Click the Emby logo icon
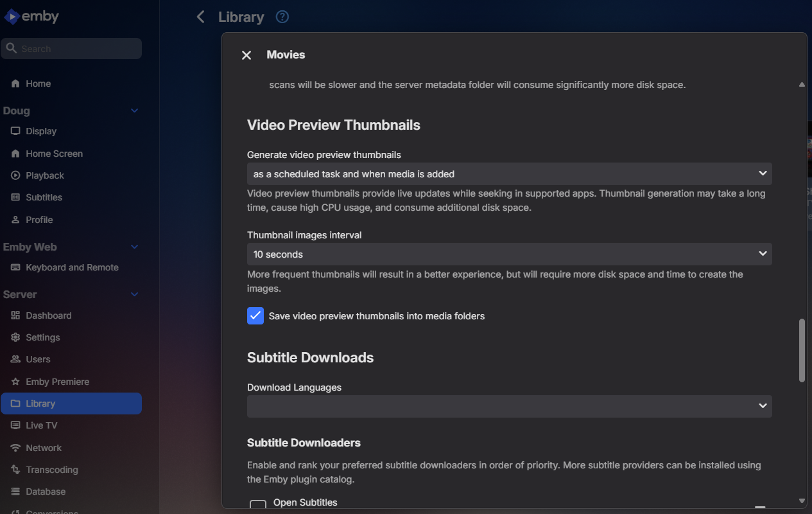The image size is (812, 514). coord(12,17)
